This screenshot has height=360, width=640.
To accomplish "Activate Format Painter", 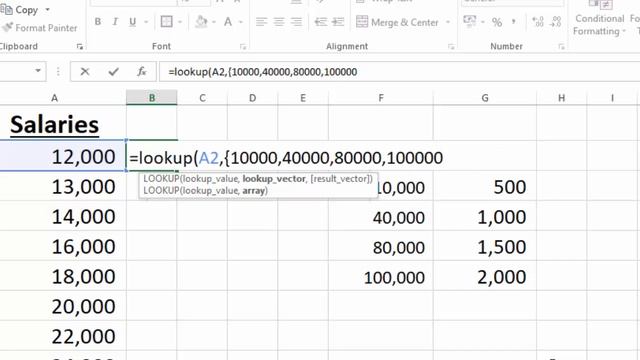I will [x=40, y=28].
